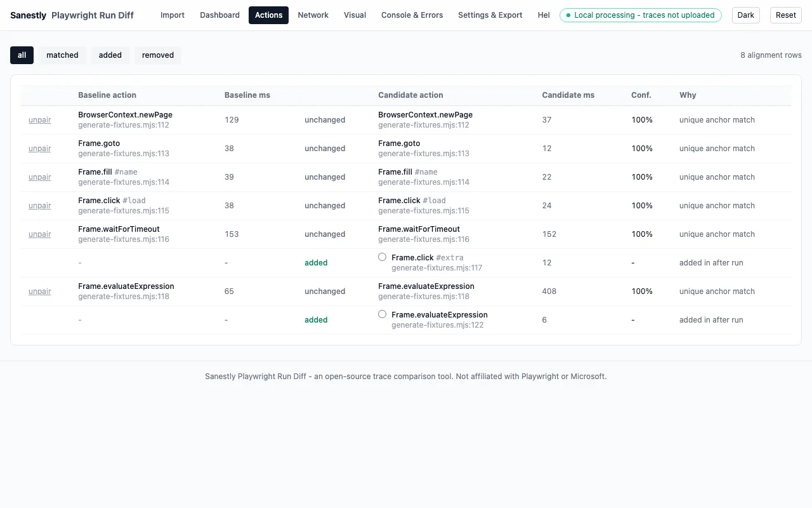Viewport: 812px width, 508px height.
Task: Click candidate ms value 152
Action: click(x=549, y=234)
